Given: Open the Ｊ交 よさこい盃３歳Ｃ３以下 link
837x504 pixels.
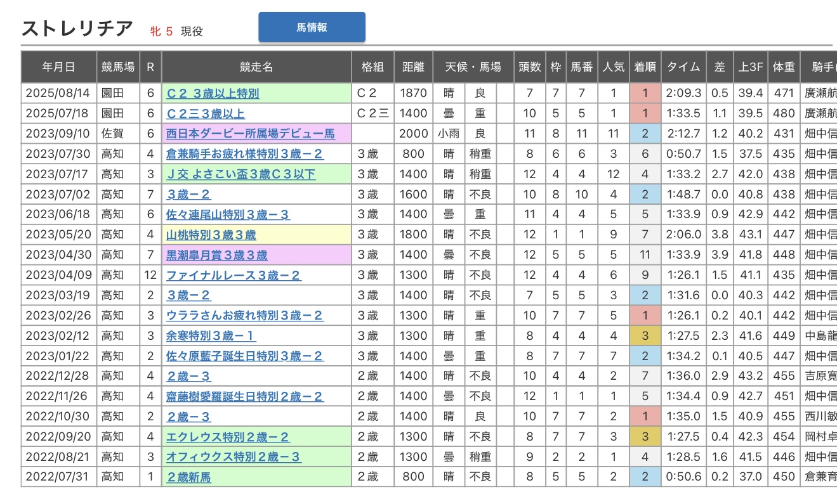Looking at the screenshot, I should click(241, 174).
